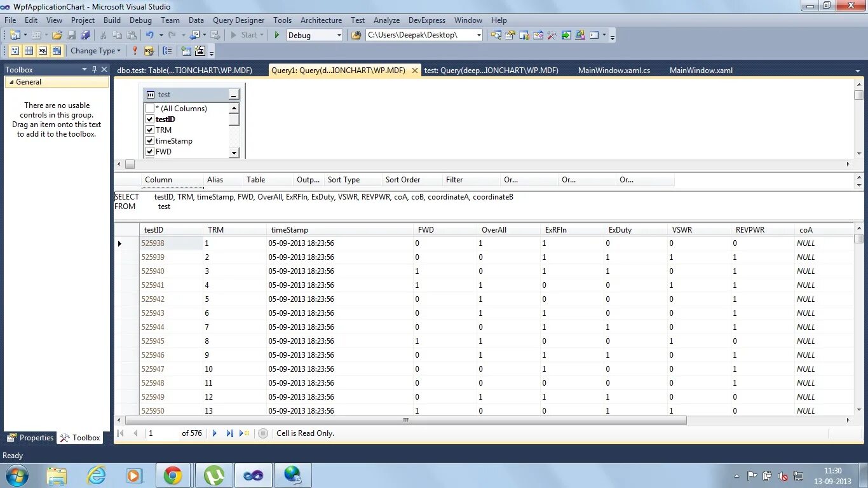Open Toolbox wrench and hammer icon
Screen dimensions: 868x488
552,35
